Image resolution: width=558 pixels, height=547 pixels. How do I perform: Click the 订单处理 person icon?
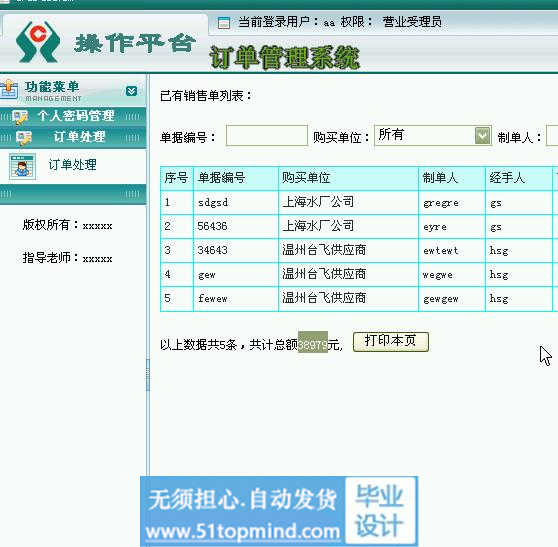coord(22,167)
